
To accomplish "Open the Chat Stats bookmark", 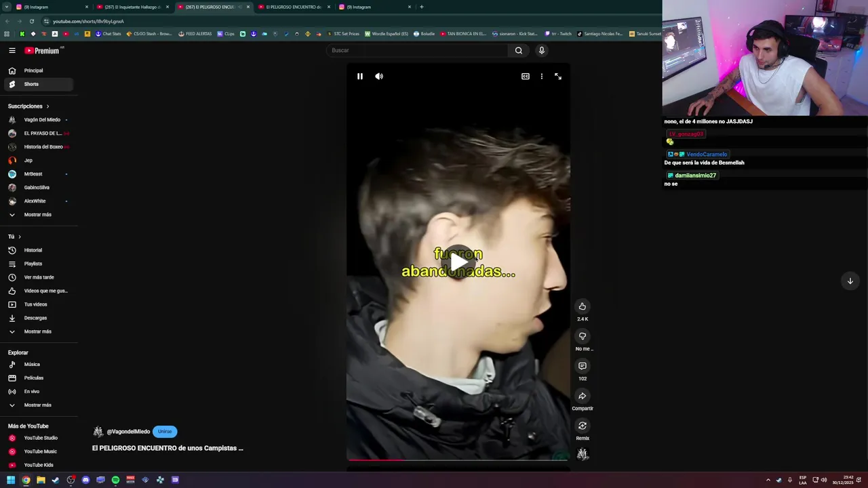I will pos(108,34).
